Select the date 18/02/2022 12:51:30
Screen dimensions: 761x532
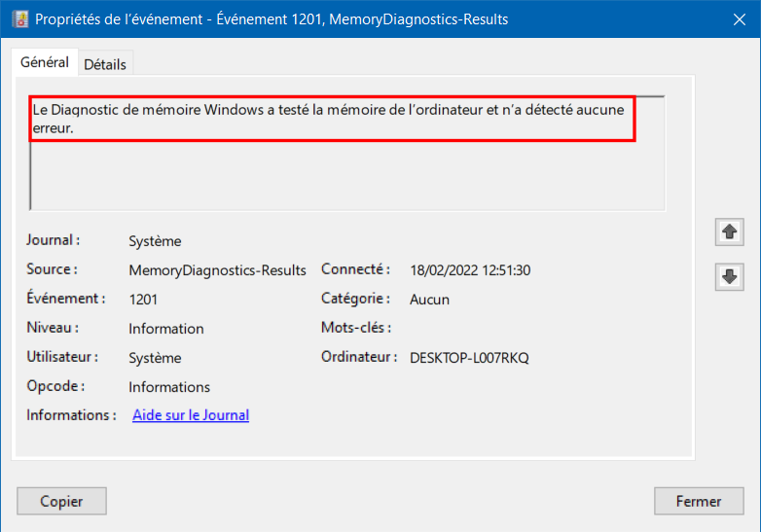(x=470, y=270)
